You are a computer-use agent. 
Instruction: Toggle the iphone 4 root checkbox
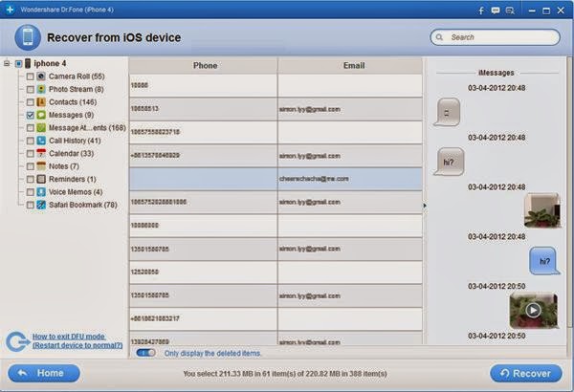(18, 64)
